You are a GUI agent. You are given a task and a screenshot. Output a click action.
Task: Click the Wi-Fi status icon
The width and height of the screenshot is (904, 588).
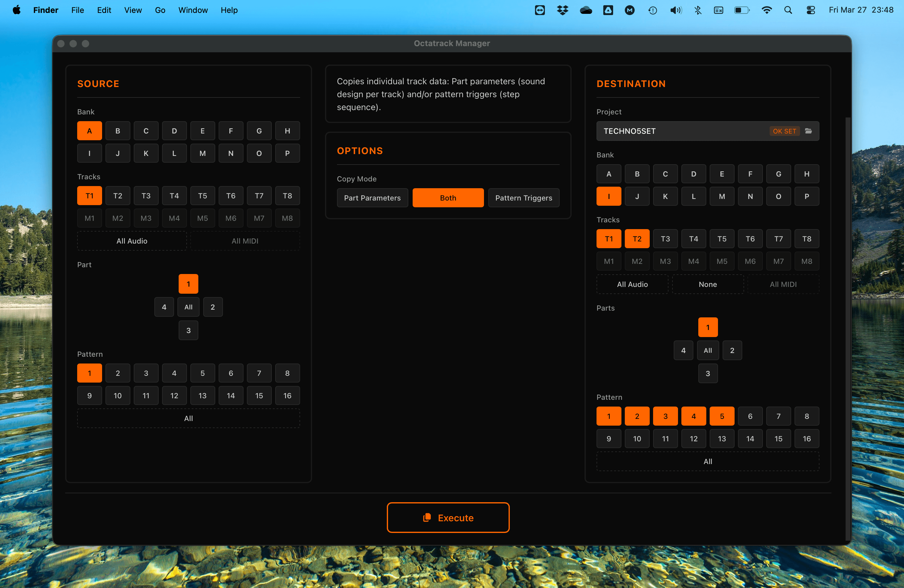pyautogui.click(x=767, y=10)
